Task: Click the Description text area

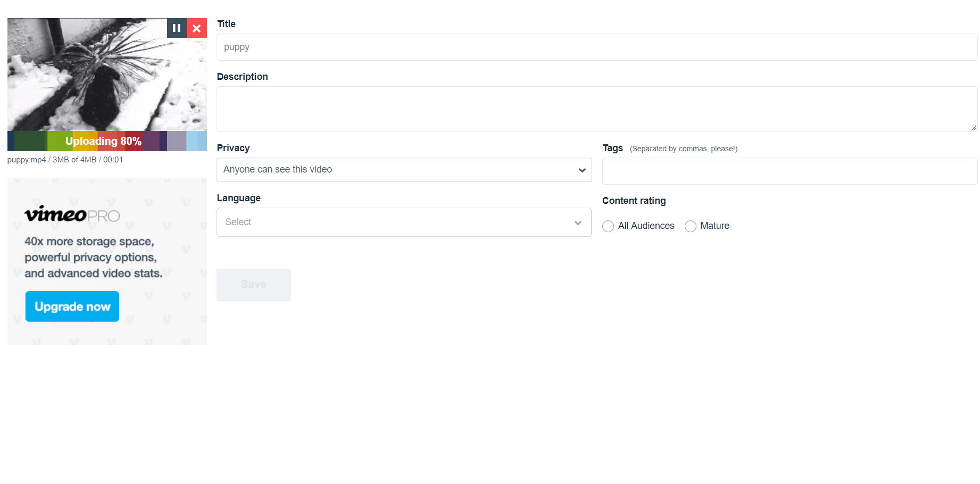Action: coord(597,109)
